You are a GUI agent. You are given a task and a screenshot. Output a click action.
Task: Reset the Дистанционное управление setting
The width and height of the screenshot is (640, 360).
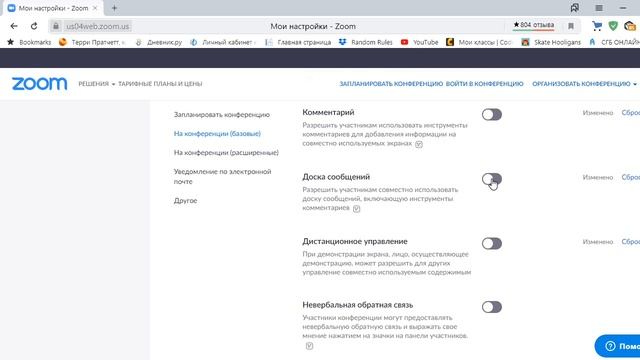pos(631,242)
